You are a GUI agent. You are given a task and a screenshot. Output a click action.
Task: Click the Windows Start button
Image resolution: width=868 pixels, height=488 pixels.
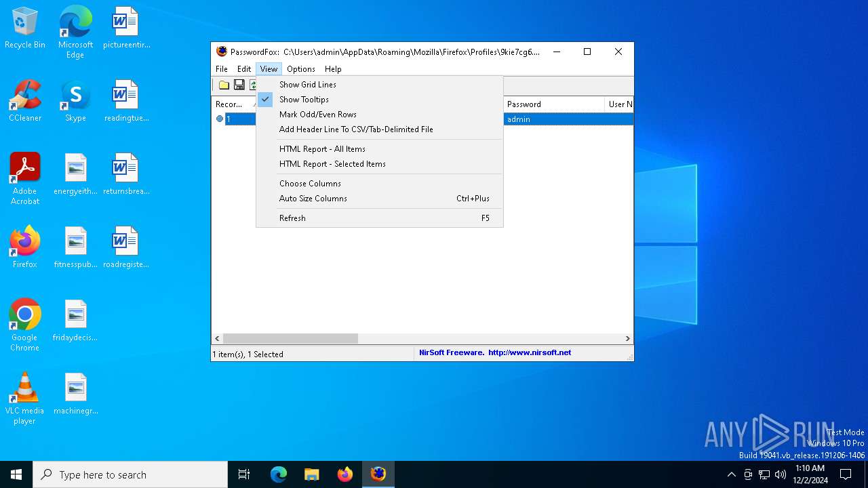(16, 474)
